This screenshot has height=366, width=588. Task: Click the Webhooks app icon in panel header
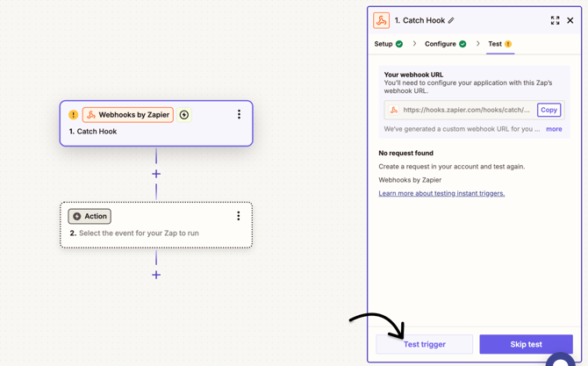tap(382, 20)
